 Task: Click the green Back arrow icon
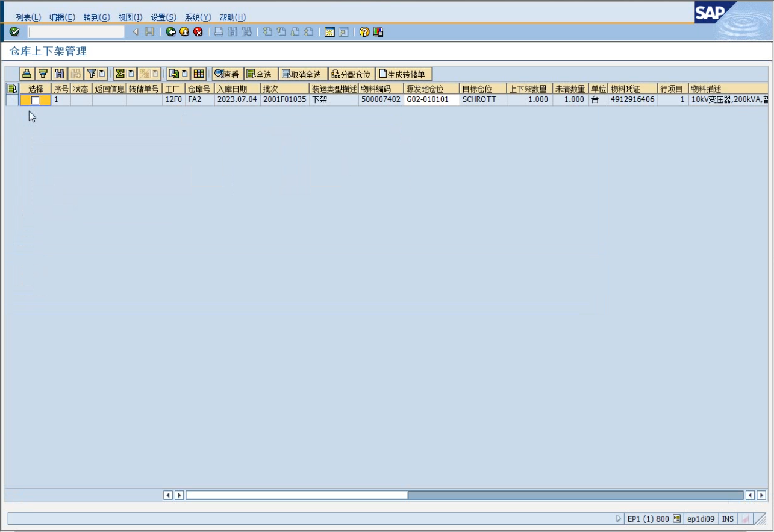click(x=171, y=32)
